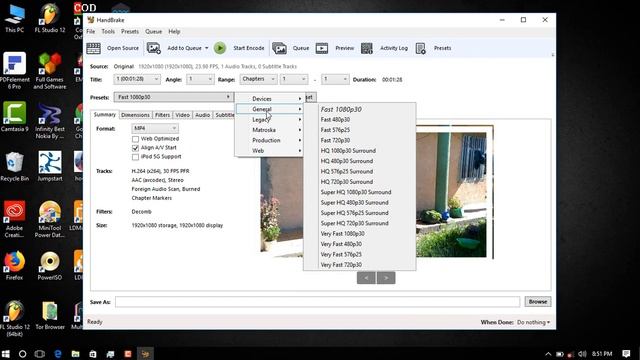Viewport: 640px width, 360px height.
Task: Enable the iPod 5G Support checkbox
Action: (136, 157)
